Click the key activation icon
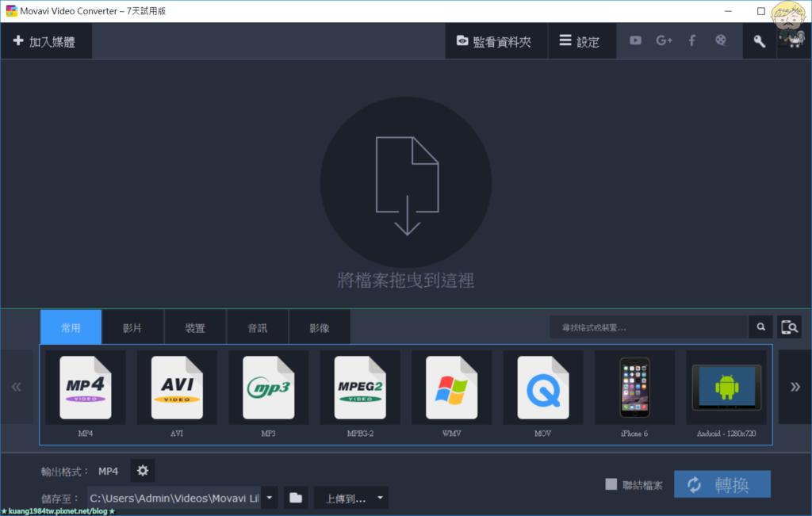 [759, 41]
